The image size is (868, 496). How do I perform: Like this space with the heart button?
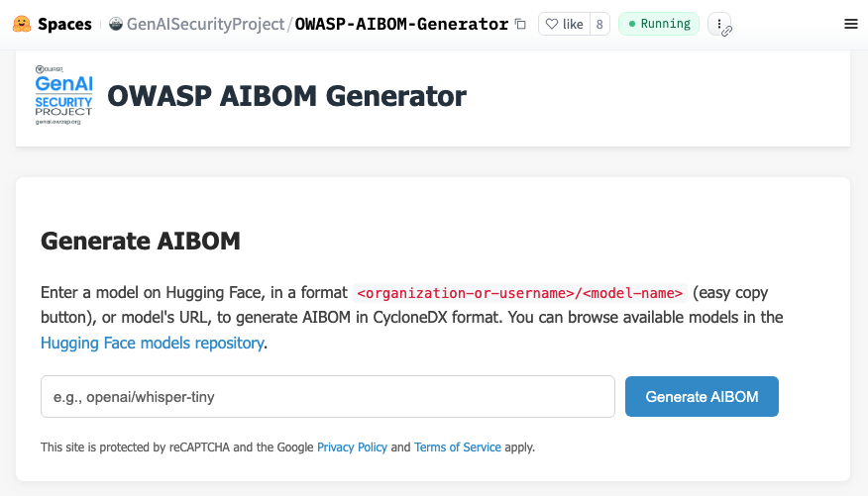click(x=564, y=24)
